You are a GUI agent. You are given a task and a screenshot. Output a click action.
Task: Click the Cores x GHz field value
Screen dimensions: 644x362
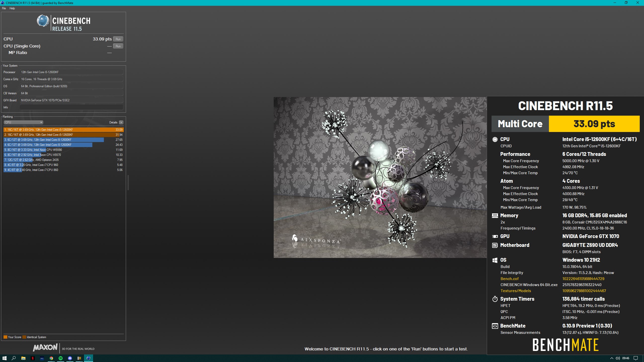[71, 79]
